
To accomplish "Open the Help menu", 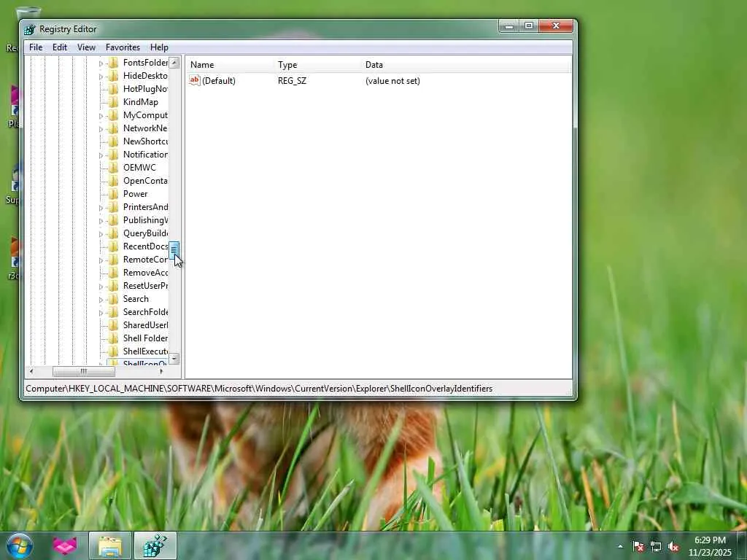I will click(x=159, y=47).
